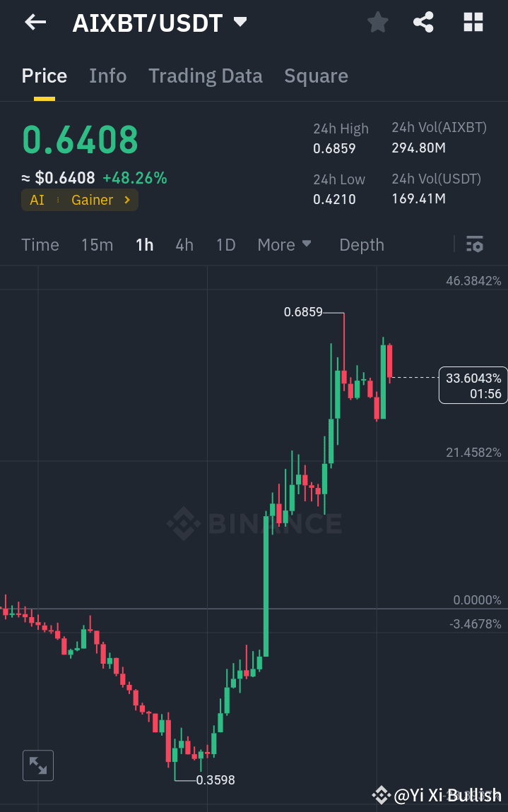This screenshot has width=508, height=812.
Task: Open the grid layout icon top right
Action: click(x=472, y=22)
